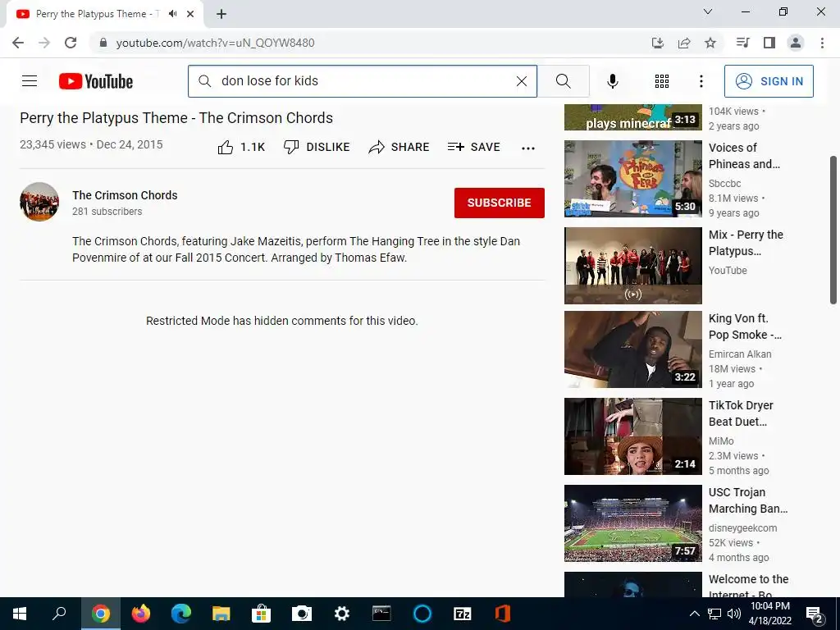Open the YouTube hamburger guide menu
This screenshot has height=630, width=840.
click(x=30, y=81)
